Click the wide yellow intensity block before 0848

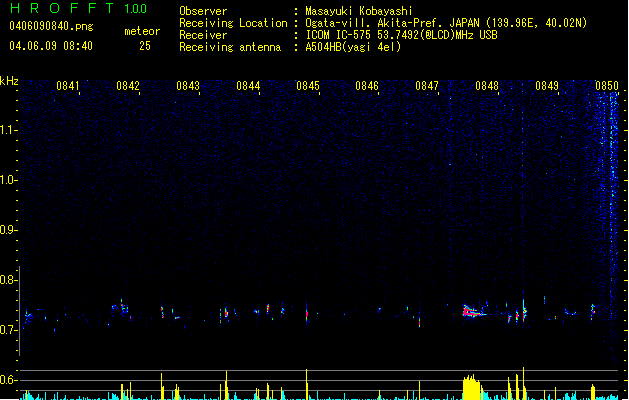(472, 387)
